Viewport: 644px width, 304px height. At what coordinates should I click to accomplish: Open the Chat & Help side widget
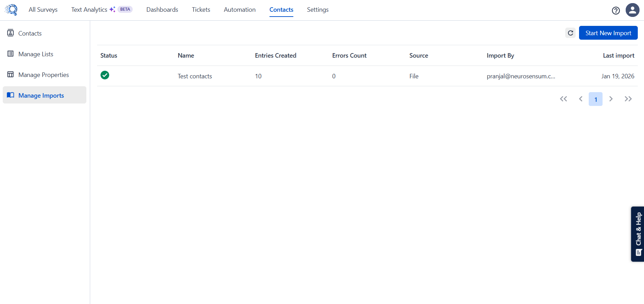click(x=638, y=234)
